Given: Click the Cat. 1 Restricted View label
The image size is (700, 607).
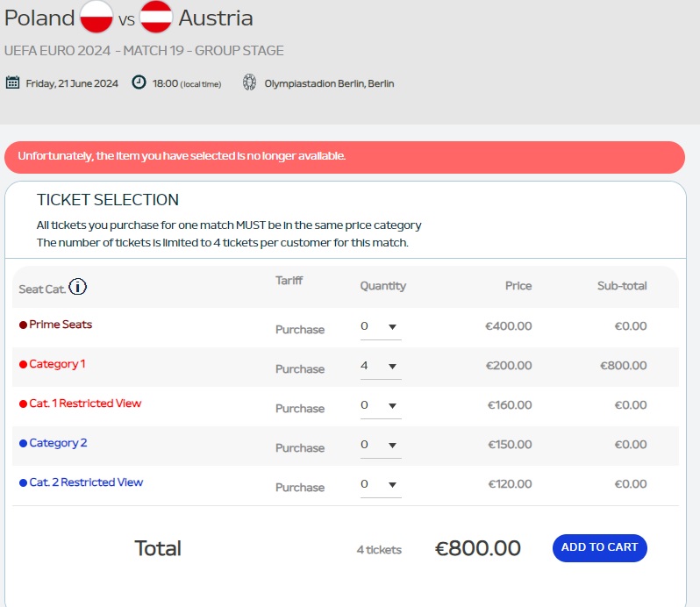Looking at the screenshot, I should (85, 403).
